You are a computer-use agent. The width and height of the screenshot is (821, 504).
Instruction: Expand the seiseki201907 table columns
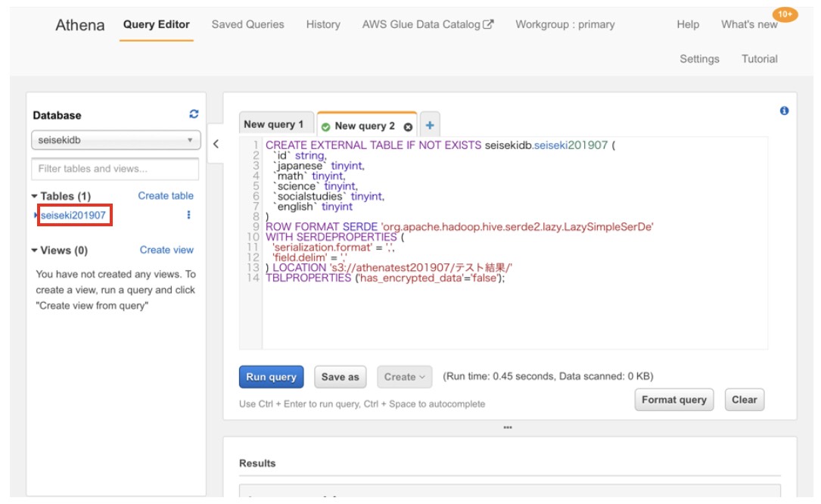coord(36,216)
